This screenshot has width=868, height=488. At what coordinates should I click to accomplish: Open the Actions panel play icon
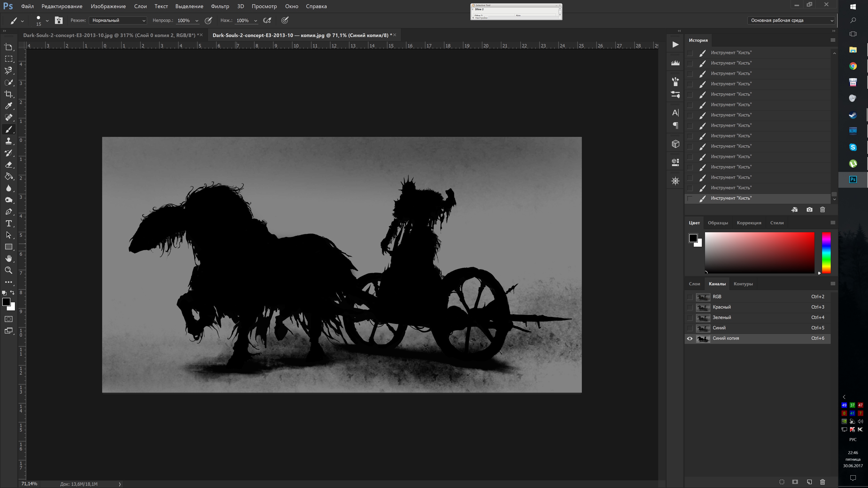coord(675,45)
